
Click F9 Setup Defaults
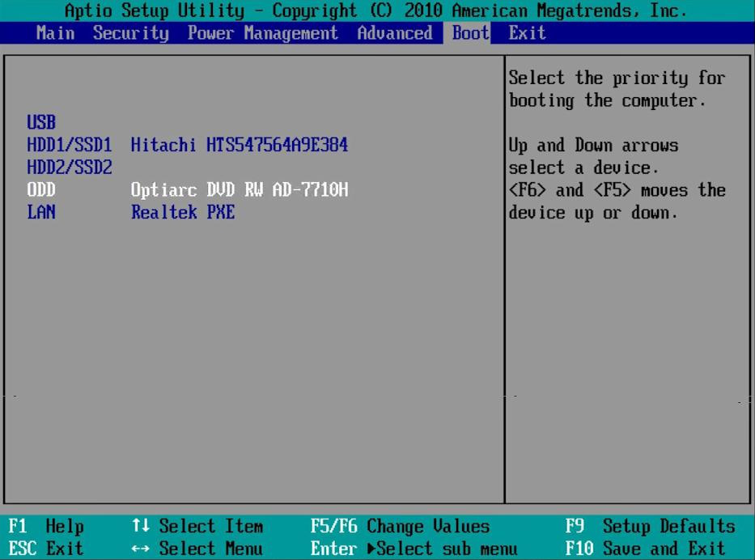[650, 527]
